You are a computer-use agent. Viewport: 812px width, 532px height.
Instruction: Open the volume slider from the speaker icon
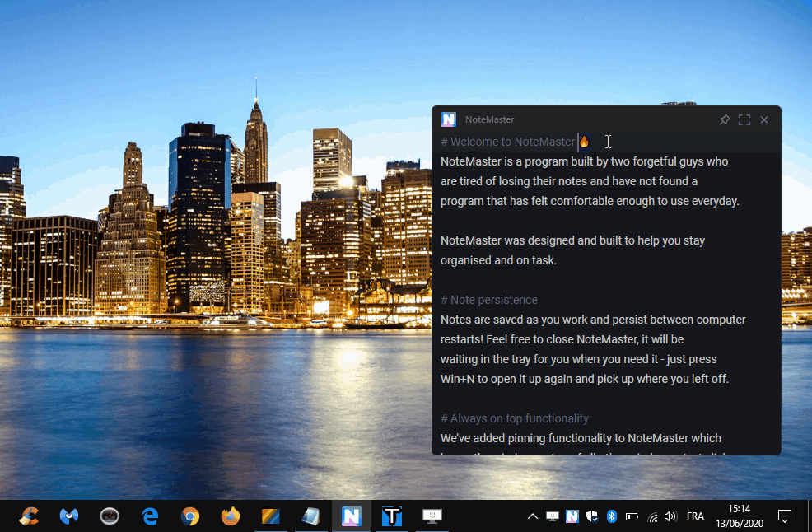click(x=670, y=516)
